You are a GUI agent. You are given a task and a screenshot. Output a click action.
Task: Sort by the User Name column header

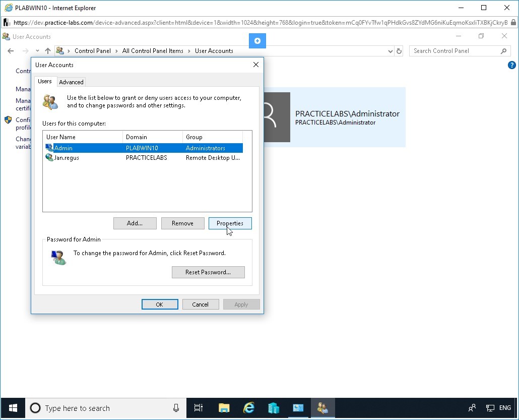coord(83,137)
